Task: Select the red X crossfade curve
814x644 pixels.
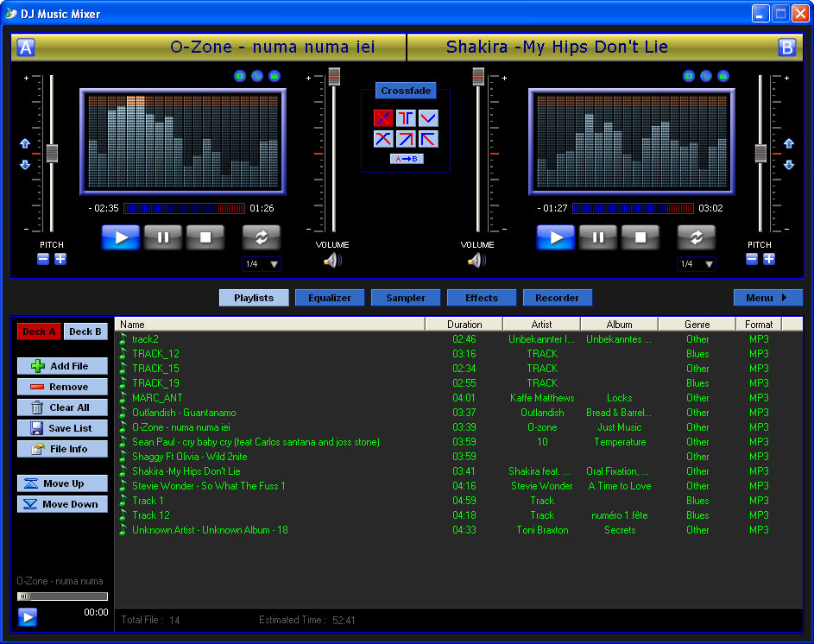Action: [x=383, y=118]
